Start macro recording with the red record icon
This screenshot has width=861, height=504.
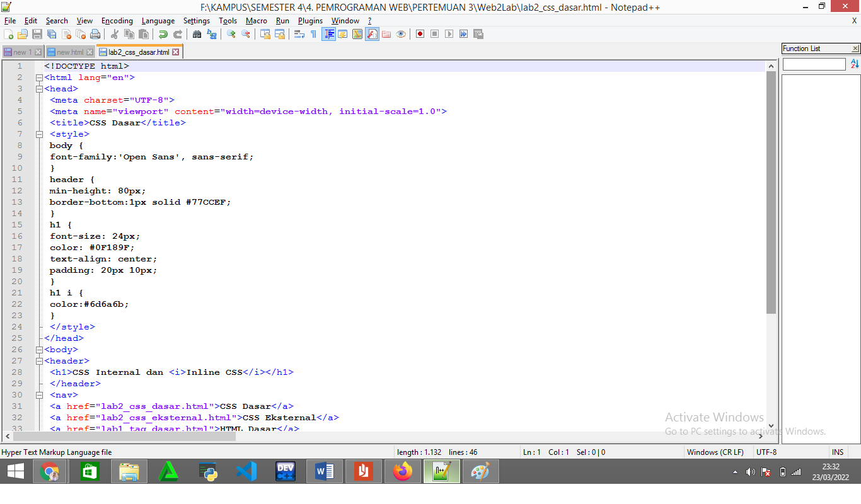click(420, 34)
